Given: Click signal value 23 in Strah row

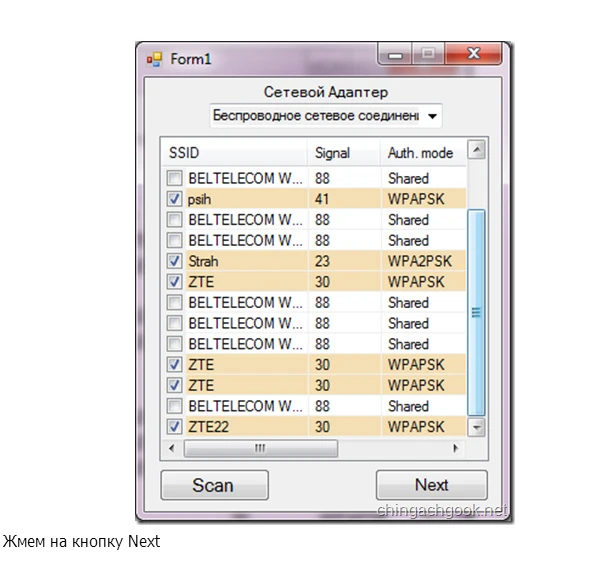Looking at the screenshot, I should 322,261.
